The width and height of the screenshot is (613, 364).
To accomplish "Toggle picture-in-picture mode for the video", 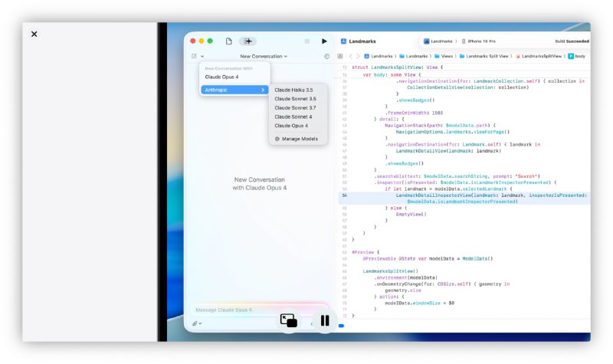I will [x=289, y=320].
